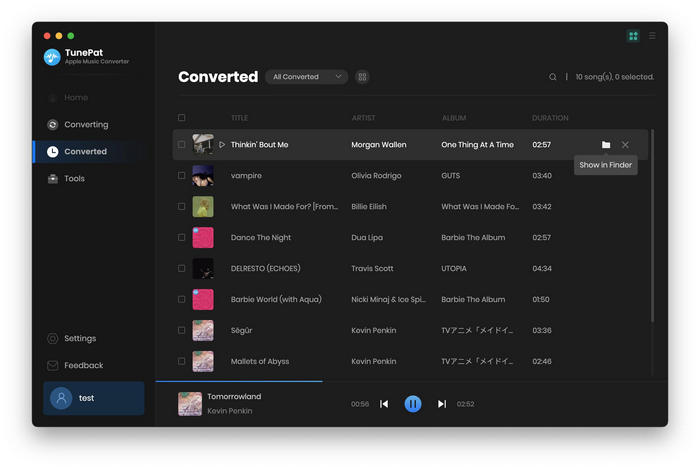This screenshot has width=700, height=469.
Task: Click the Show in Finder folder icon
Action: tap(606, 145)
